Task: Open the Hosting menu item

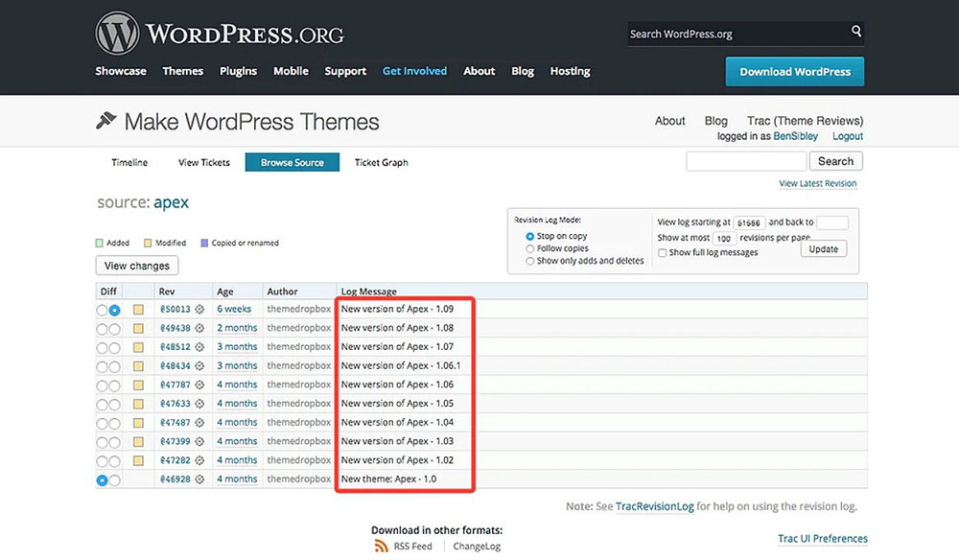Action: click(x=570, y=71)
